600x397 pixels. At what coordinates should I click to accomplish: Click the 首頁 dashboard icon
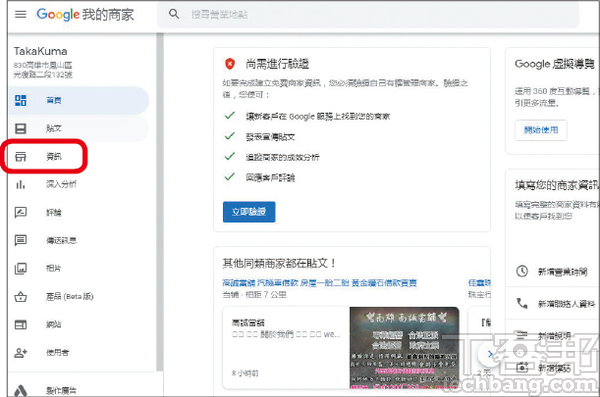(21, 100)
